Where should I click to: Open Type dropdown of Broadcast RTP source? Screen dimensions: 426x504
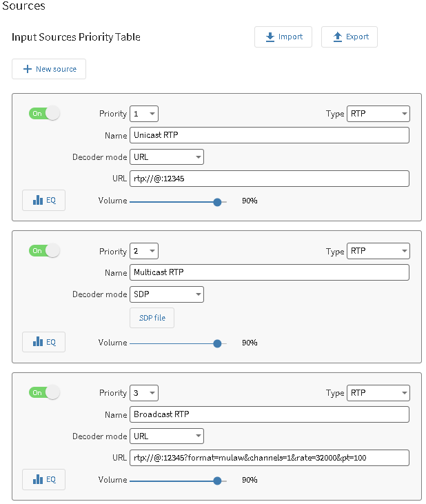378,393
